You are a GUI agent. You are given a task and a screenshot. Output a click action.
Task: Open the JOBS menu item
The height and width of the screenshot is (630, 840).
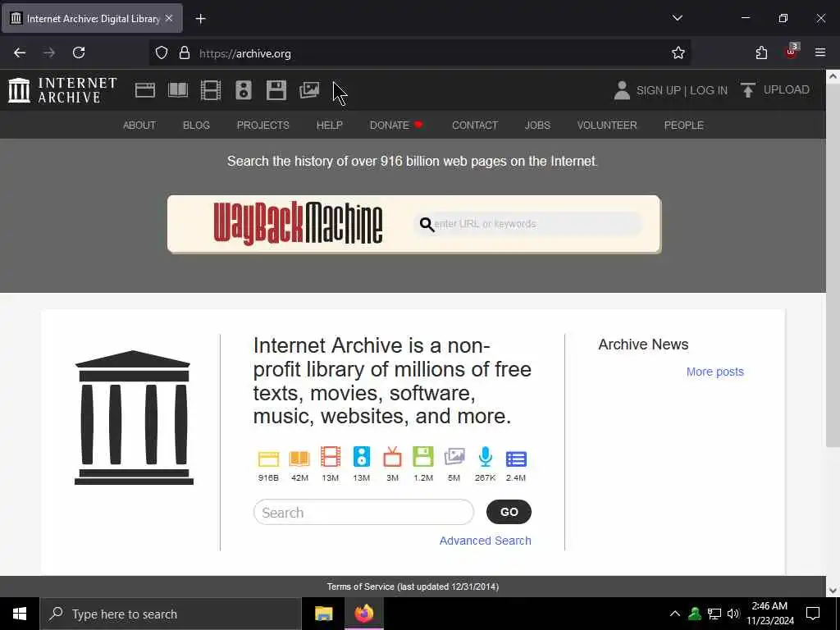537,125
